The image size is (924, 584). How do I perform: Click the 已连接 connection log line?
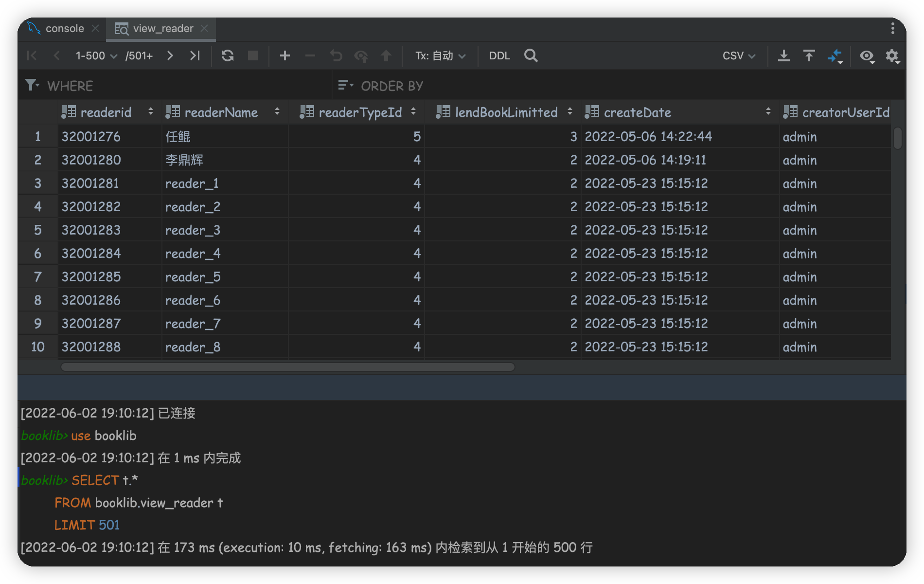pos(108,413)
